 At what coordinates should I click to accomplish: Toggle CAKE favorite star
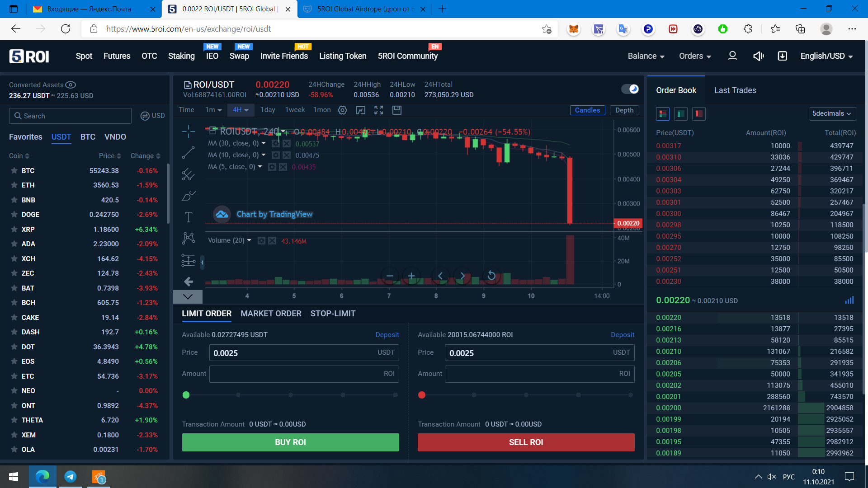point(14,318)
